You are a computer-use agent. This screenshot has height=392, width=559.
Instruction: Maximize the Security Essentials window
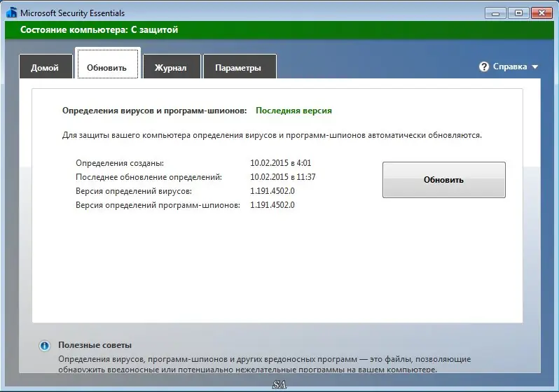pos(518,13)
